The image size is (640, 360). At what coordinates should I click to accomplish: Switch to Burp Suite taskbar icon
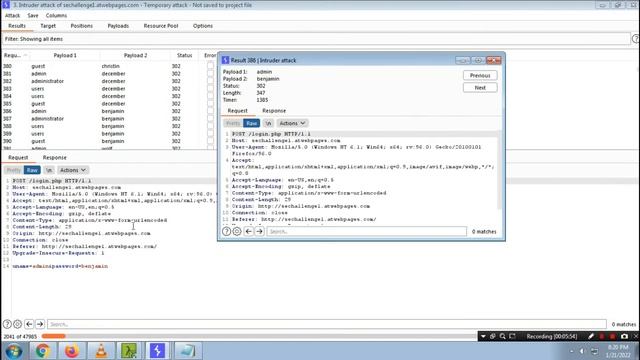[157, 351]
